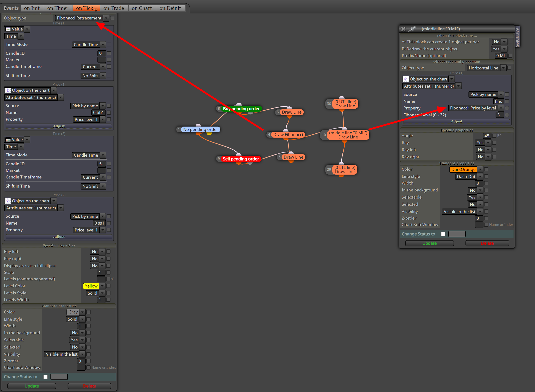This screenshot has width=535, height=392.
Task: Toggle checkbox next to Fibonacci Retracement object type
Action: pyautogui.click(x=112, y=18)
